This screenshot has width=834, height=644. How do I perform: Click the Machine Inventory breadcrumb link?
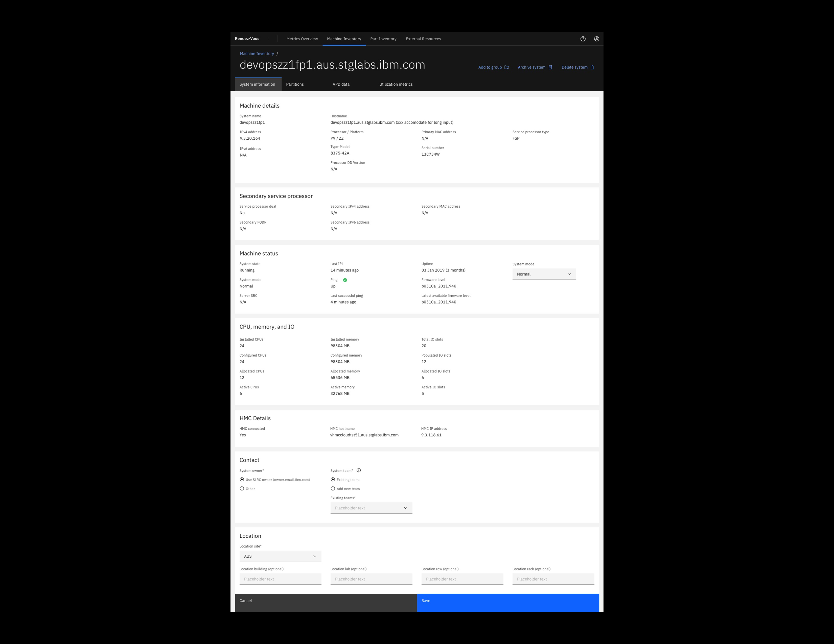pyautogui.click(x=257, y=54)
